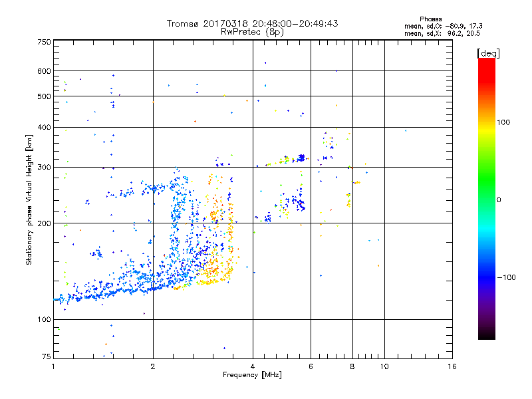Click the colorbar tick label '100'
532x399 pixels.
(503, 122)
